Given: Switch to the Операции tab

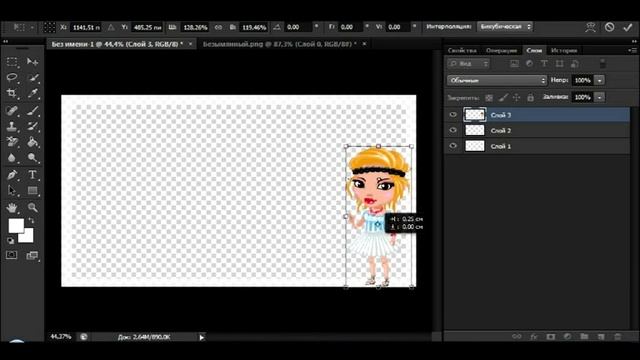Looking at the screenshot, I should click(501, 51).
